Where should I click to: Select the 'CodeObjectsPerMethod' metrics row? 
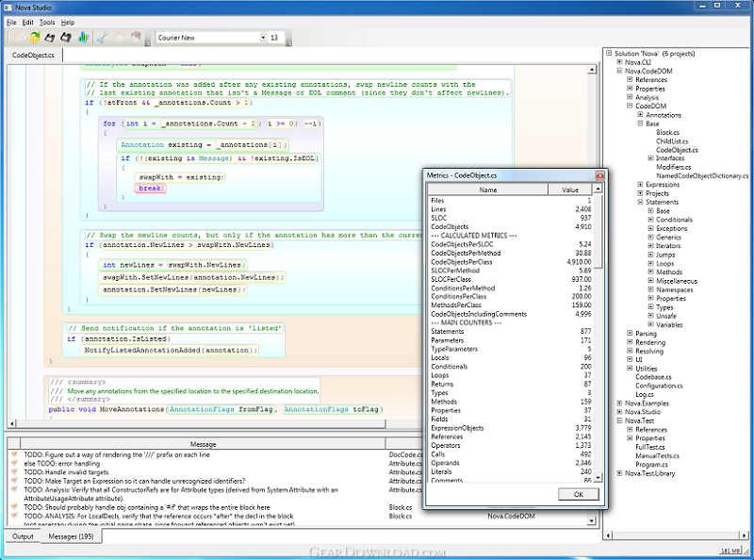(511, 253)
